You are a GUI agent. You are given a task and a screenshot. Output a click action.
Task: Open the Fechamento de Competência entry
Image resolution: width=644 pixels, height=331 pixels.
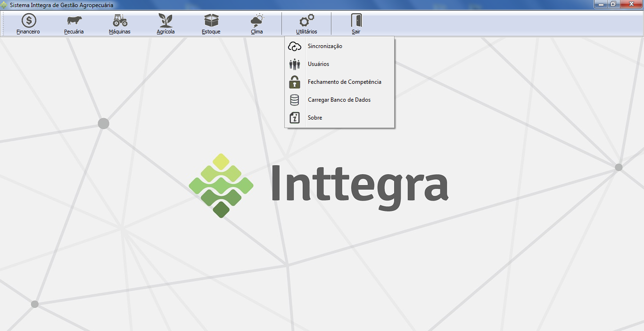tap(339, 82)
